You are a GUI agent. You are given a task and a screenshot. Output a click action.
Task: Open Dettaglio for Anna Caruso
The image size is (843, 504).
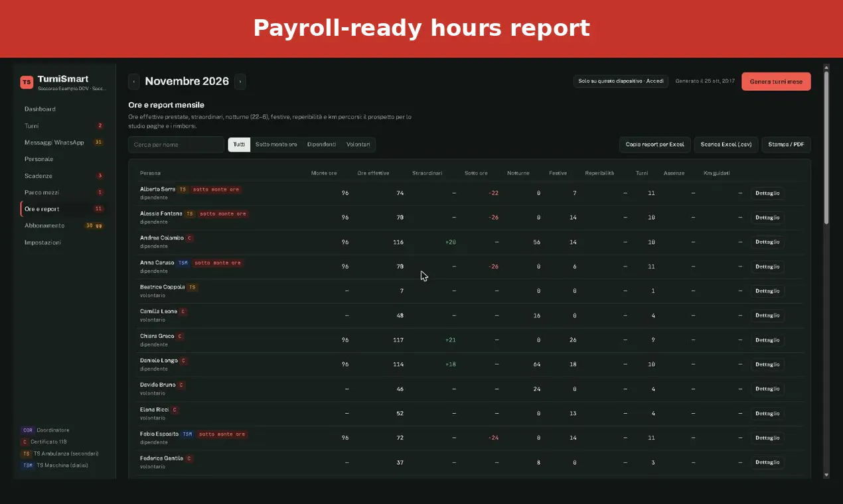(767, 267)
